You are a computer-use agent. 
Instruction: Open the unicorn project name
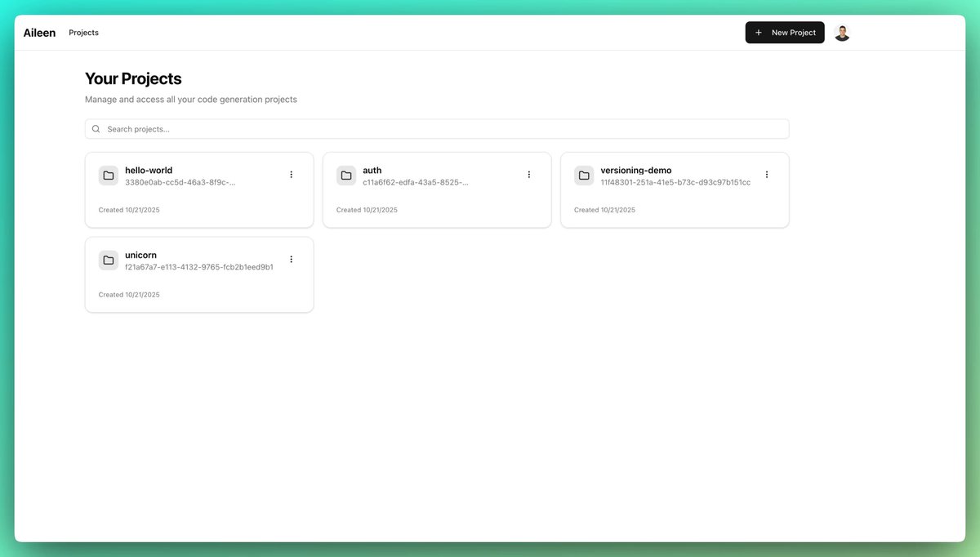(x=140, y=256)
